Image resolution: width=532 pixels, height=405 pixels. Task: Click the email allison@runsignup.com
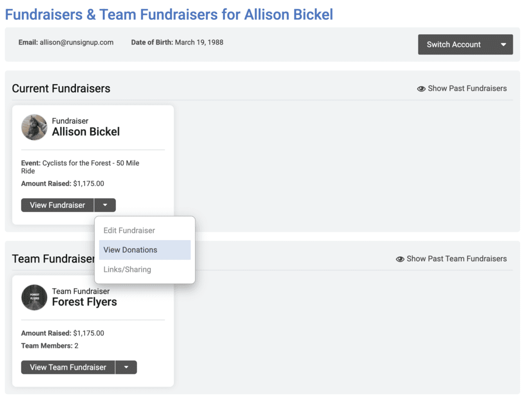(x=77, y=43)
